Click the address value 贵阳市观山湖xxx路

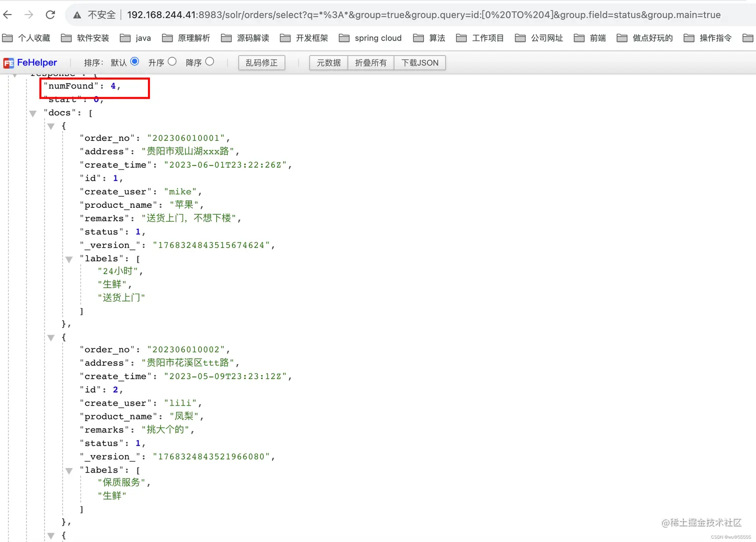click(187, 151)
